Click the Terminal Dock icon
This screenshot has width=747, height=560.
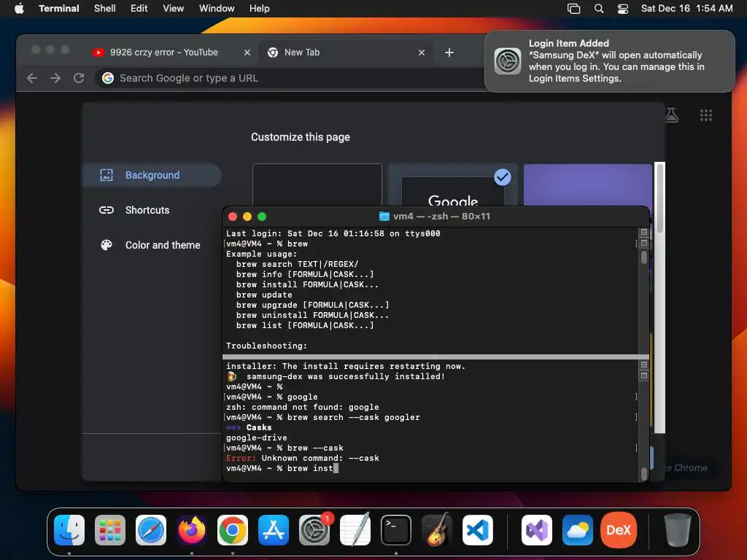(x=396, y=530)
